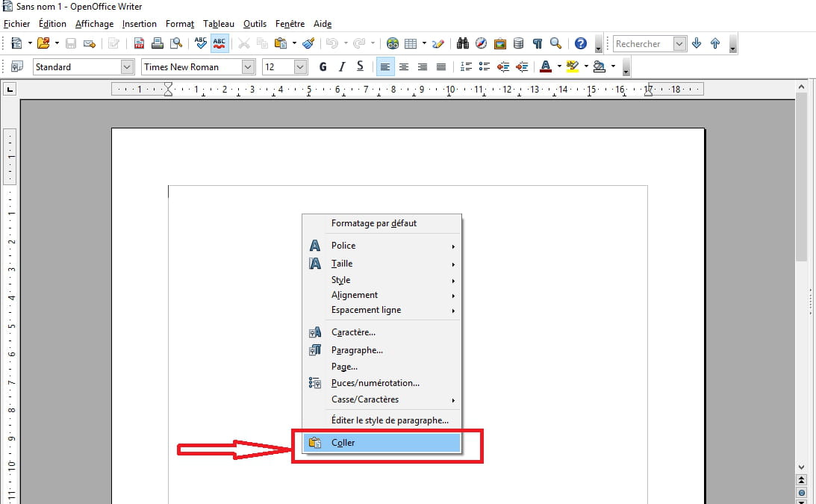The height and width of the screenshot is (504, 816).
Task: Open the Gallery picture icon
Action: [500, 44]
